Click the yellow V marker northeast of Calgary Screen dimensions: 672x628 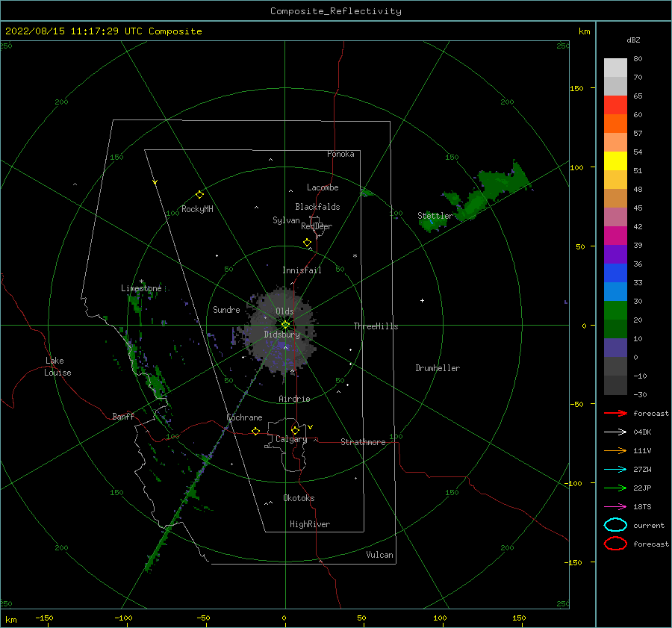click(311, 427)
